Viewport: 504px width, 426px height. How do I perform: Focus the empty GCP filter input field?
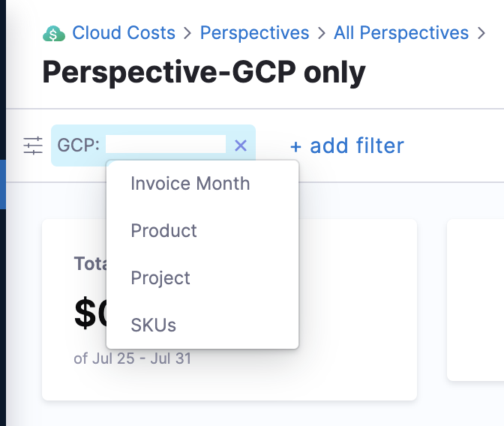point(166,144)
